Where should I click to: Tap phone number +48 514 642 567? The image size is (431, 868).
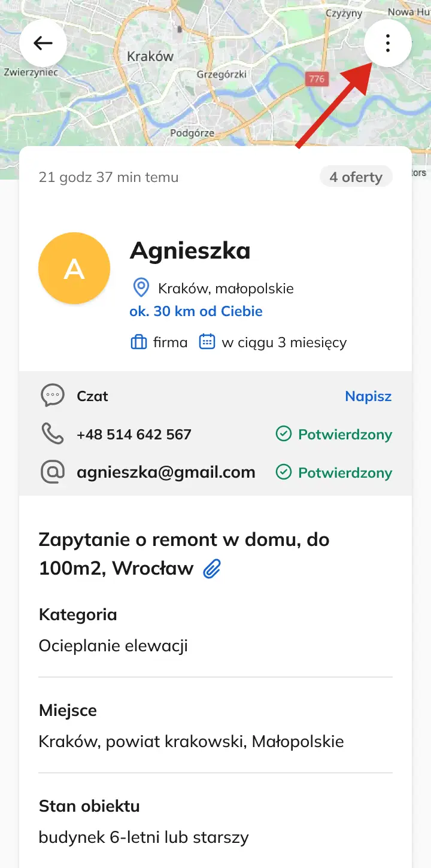tap(134, 435)
